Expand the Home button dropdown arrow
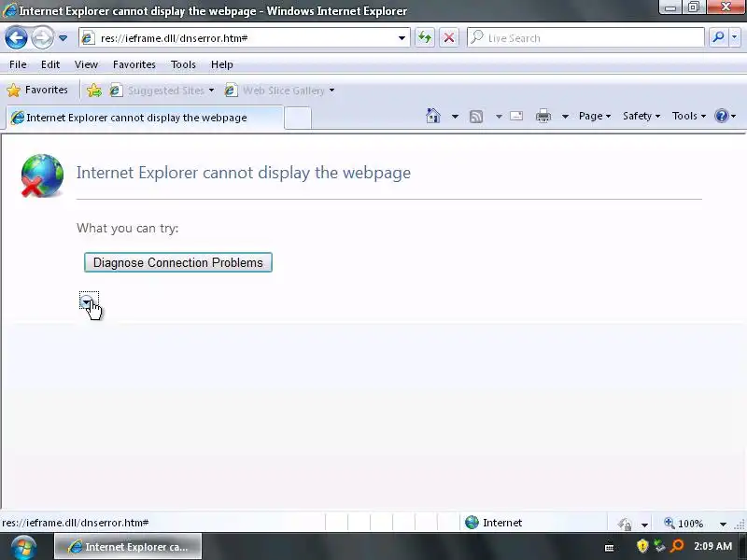Viewport: 747px width, 560px height. 455,116
